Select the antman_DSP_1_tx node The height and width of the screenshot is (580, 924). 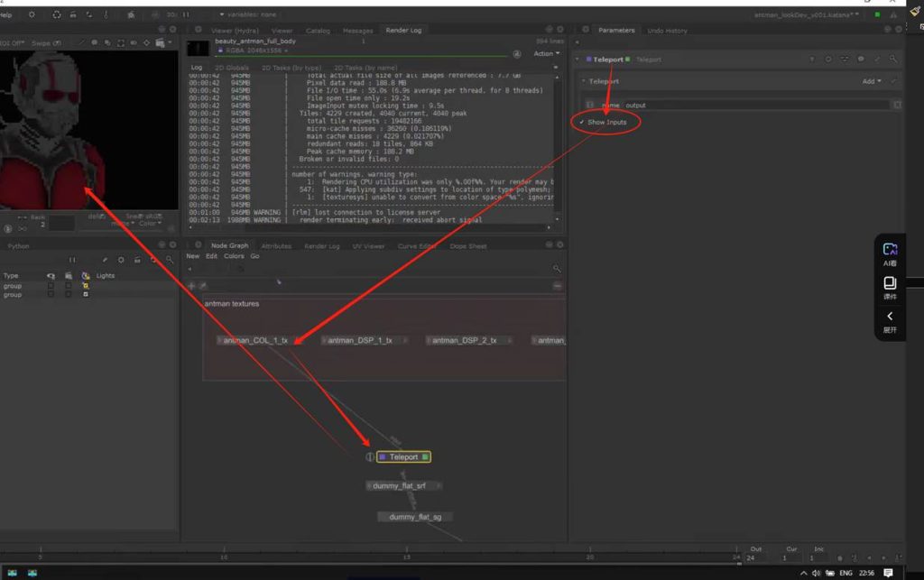click(360, 341)
